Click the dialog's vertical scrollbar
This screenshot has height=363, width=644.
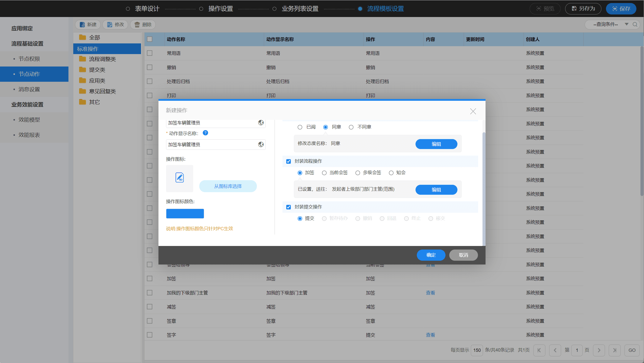click(x=484, y=189)
